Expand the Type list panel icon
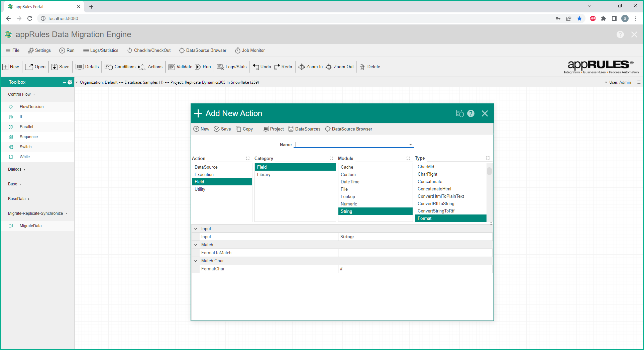This screenshot has width=644, height=350. click(488, 158)
